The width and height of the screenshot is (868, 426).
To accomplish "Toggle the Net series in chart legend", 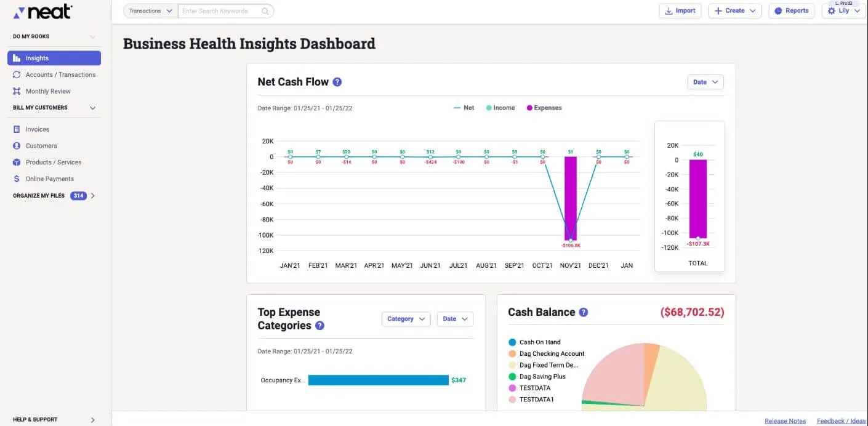I will [x=464, y=108].
